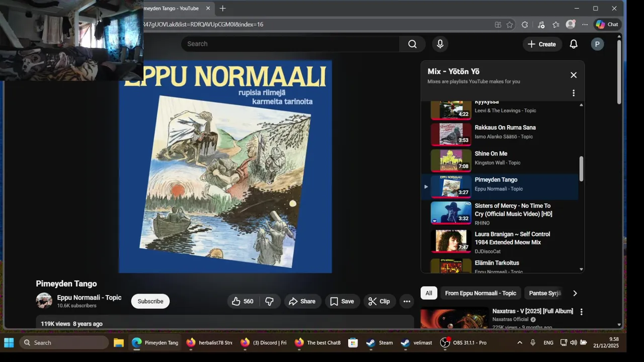The width and height of the screenshot is (644, 362).
Task: Switch to herbalist78 Firefox taskbar window
Action: tap(208, 343)
